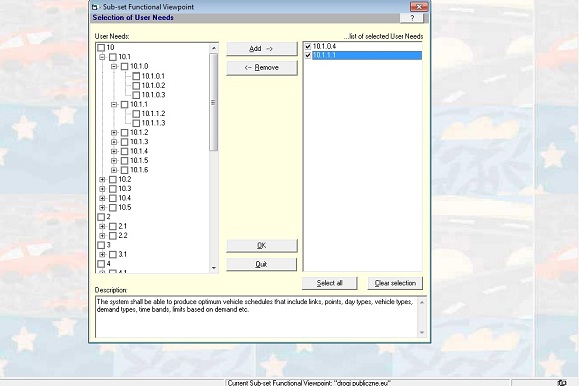Click status bar Current Sub-set Functional Viewpoint text

(x=309, y=383)
